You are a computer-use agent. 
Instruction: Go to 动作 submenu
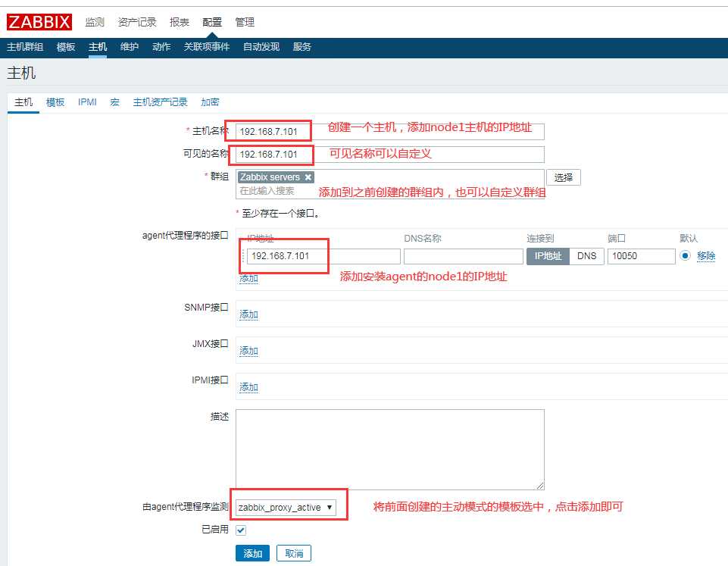[161, 47]
